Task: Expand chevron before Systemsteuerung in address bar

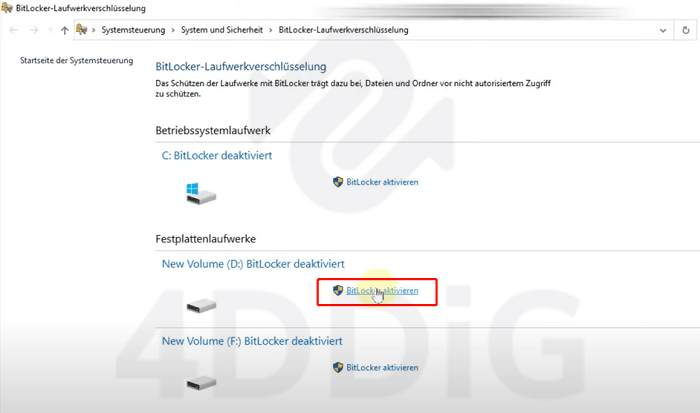Action: 94,30
